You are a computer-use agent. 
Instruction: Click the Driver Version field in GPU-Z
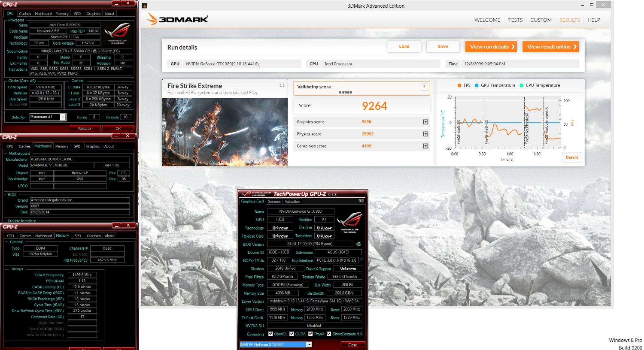(314, 301)
